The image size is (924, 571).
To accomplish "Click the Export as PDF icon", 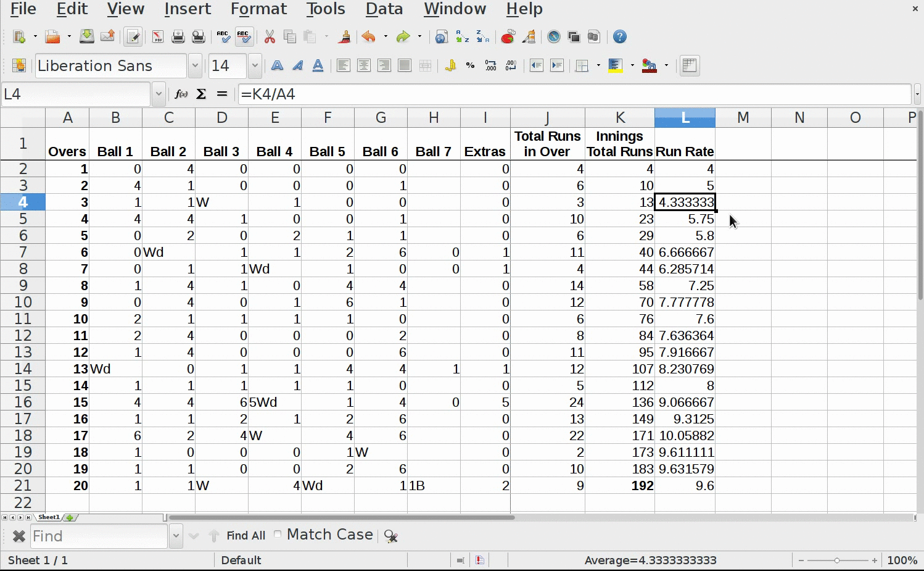I will coord(158,37).
